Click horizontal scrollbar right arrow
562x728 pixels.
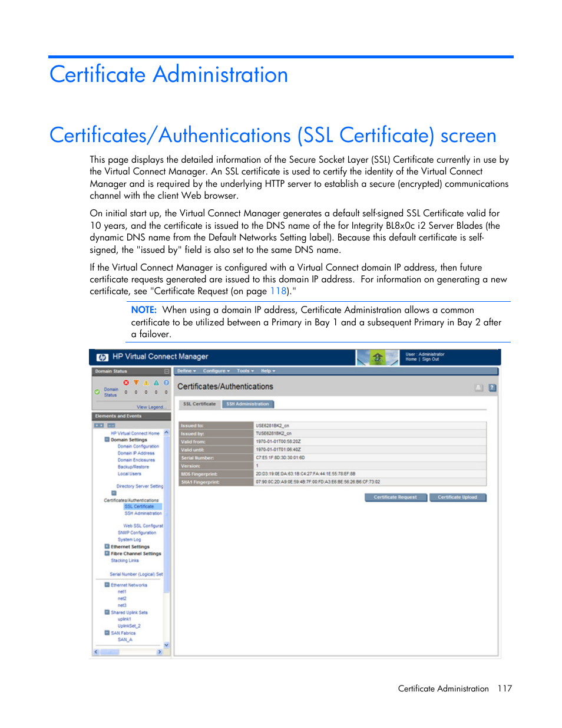(x=160, y=652)
